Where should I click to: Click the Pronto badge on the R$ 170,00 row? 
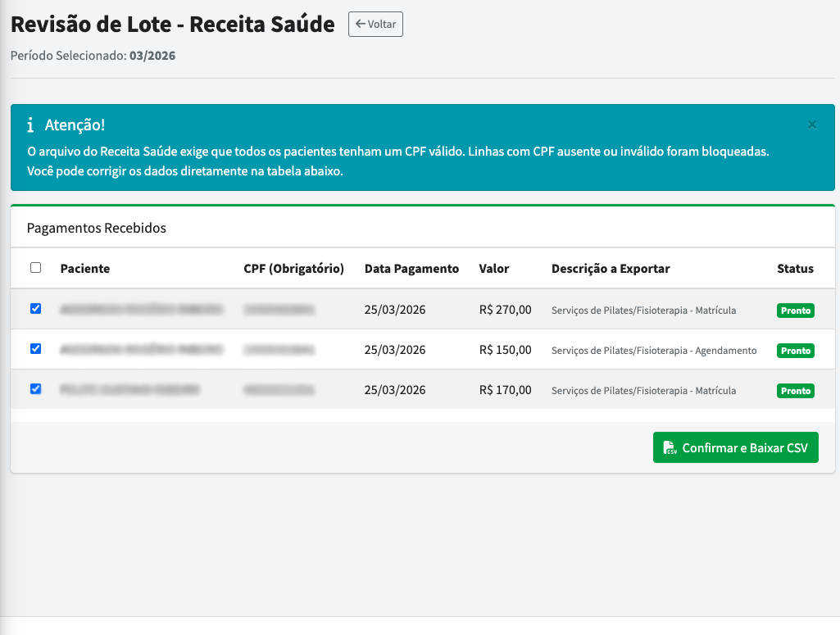point(795,391)
